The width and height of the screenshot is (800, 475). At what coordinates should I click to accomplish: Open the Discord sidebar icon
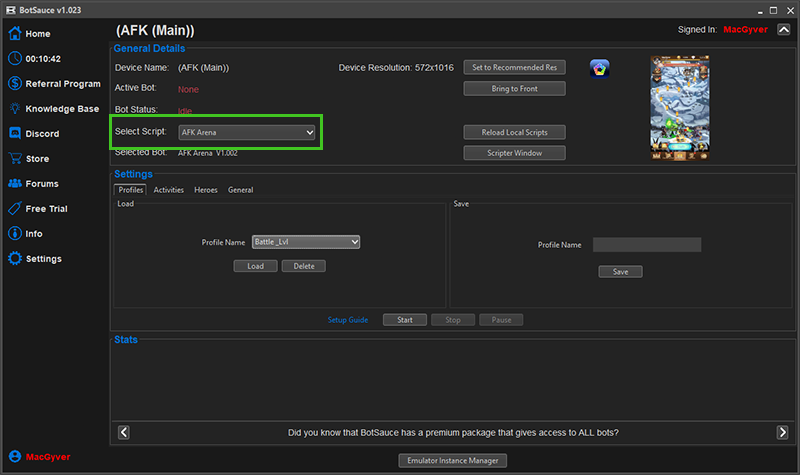tap(15, 134)
